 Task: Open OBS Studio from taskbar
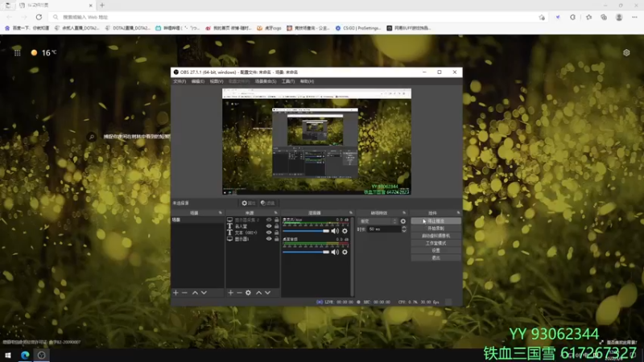point(42,355)
